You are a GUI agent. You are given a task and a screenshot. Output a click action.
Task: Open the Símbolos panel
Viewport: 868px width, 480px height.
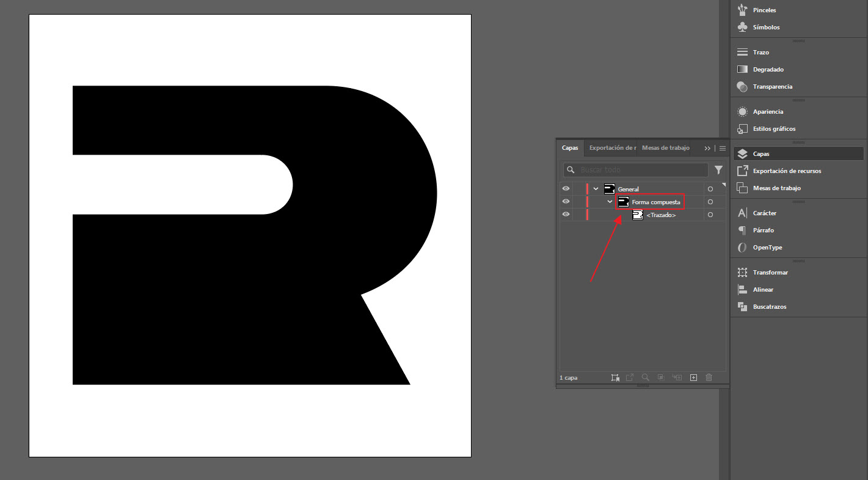pyautogui.click(x=798, y=28)
